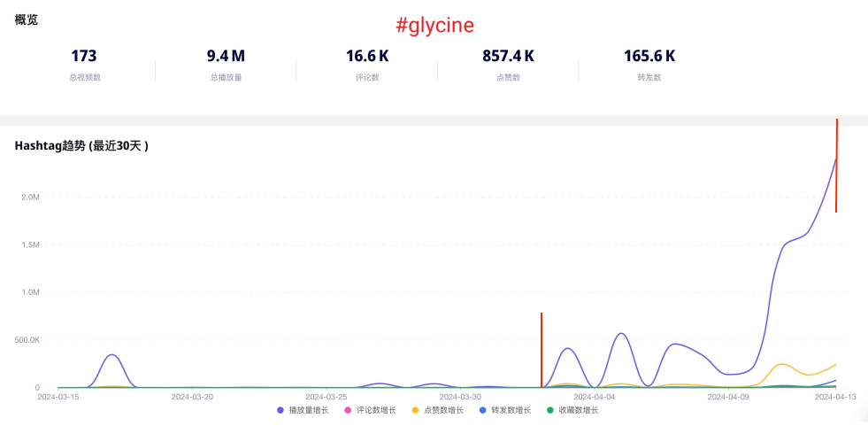Click the 500.0K y-axis label
This screenshot has height=434, width=868.
click(25, 339)
